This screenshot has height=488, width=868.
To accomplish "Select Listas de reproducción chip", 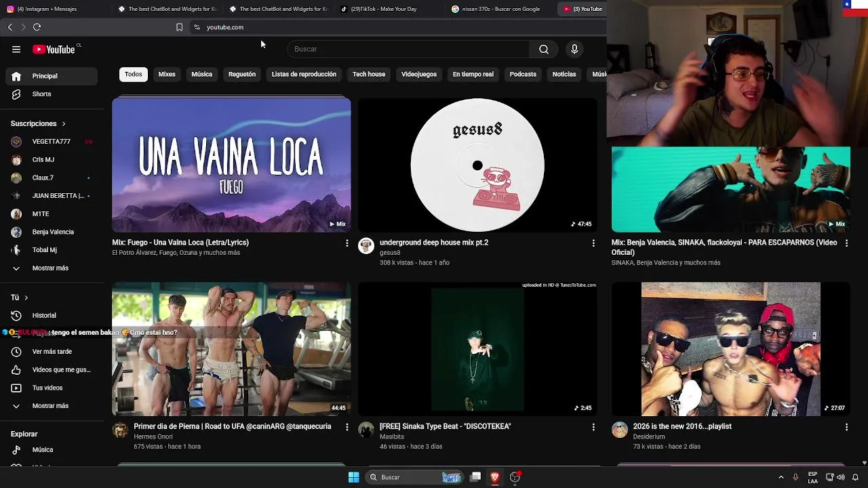I will pos(304,75).
